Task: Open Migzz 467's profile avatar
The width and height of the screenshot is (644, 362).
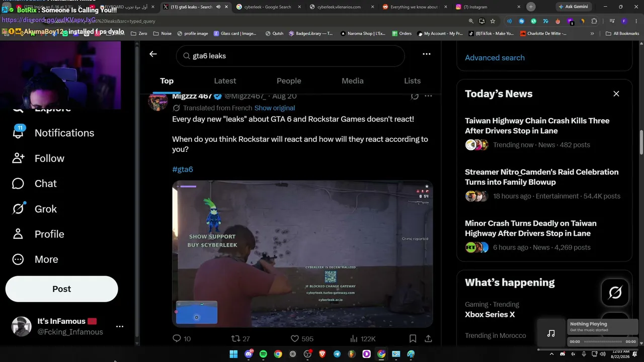Action: (x=157, y=101)
